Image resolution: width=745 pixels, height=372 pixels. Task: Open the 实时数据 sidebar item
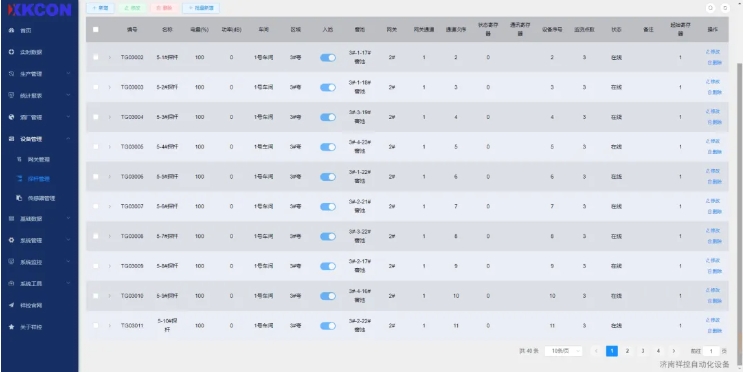point(31,52)
